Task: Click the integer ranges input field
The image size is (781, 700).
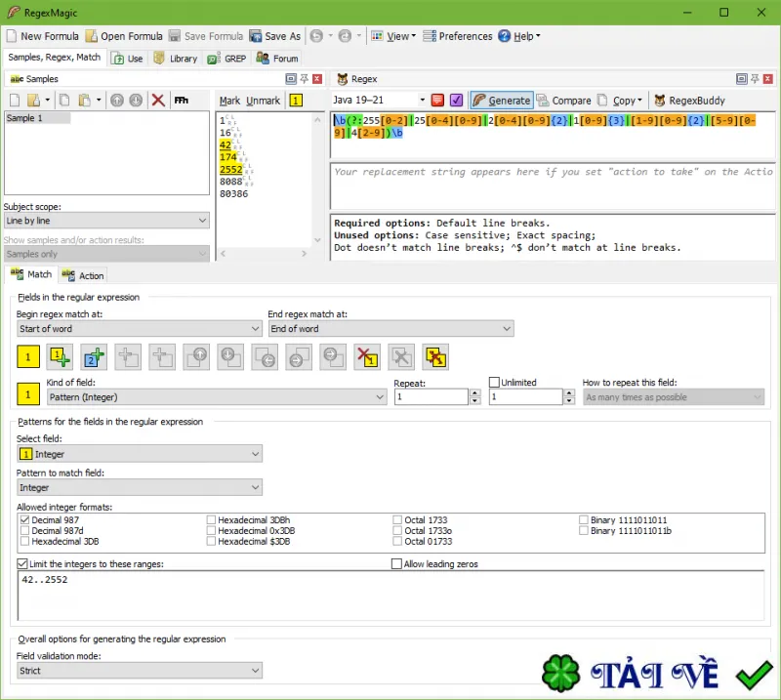Action: 390,596
